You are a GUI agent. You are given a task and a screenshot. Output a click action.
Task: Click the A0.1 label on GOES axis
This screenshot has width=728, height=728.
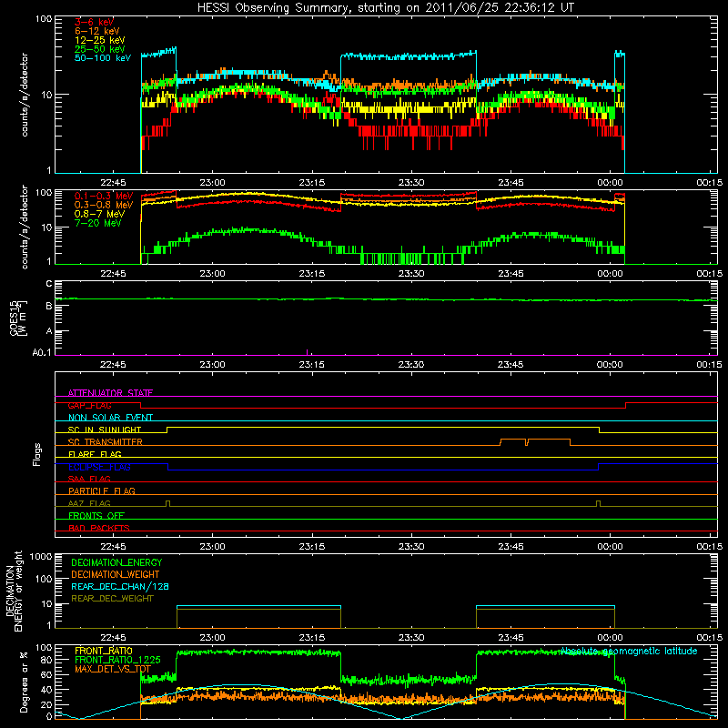42,352
